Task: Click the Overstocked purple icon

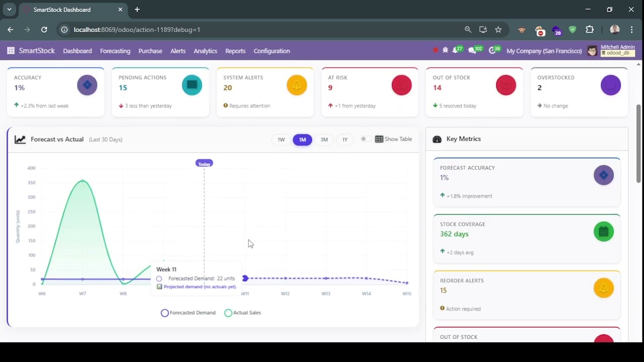Action: click(x=611, y=85)
